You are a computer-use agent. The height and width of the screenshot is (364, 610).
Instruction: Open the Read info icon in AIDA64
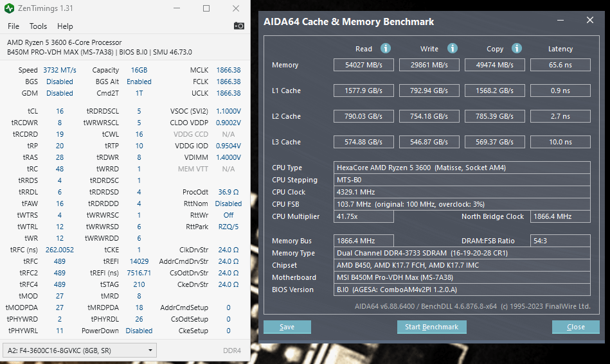click(386, 48)
